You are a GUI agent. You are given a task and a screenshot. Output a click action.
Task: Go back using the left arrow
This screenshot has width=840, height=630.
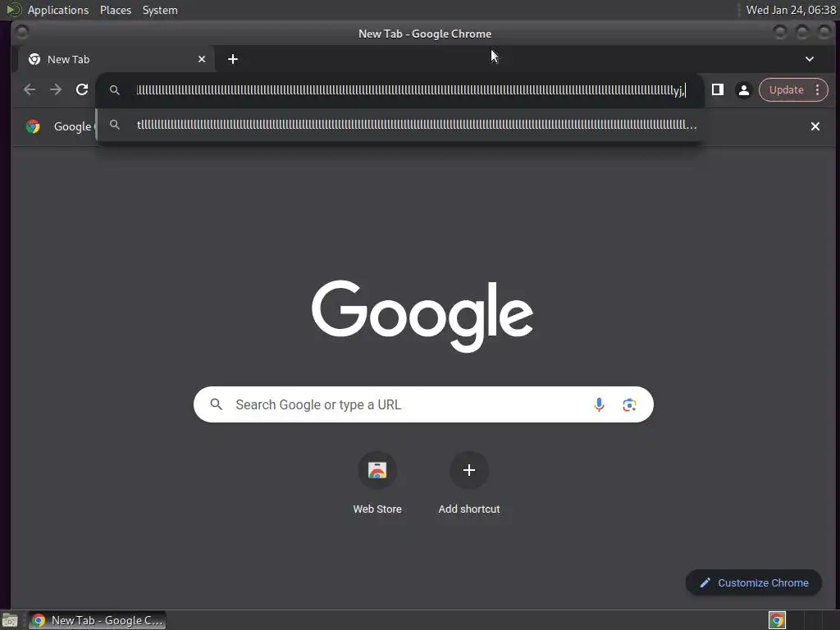pyautogui.click(x=30, y=89)
